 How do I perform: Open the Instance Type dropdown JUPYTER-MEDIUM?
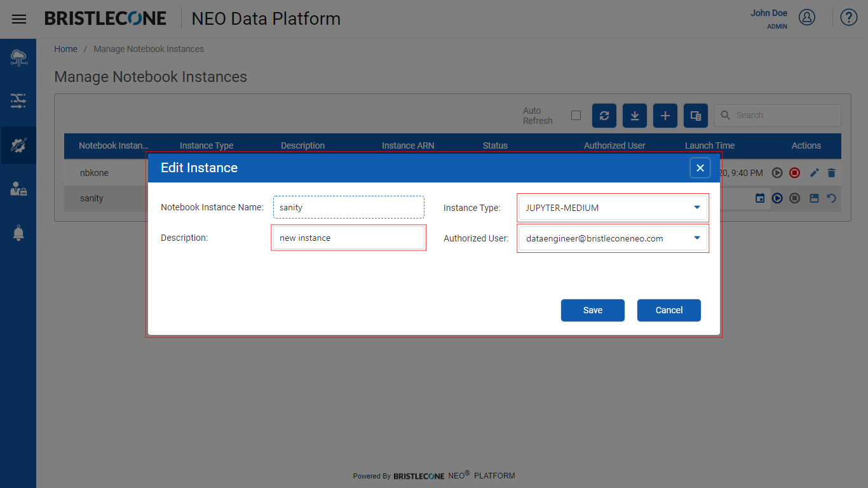click(613, 208)
